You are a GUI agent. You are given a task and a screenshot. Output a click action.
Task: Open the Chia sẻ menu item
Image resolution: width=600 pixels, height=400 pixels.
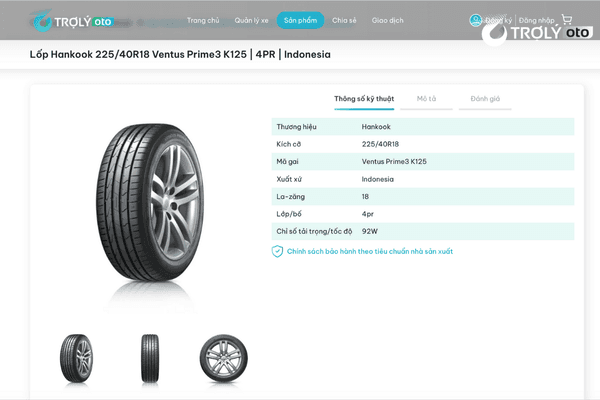(344, 20)
